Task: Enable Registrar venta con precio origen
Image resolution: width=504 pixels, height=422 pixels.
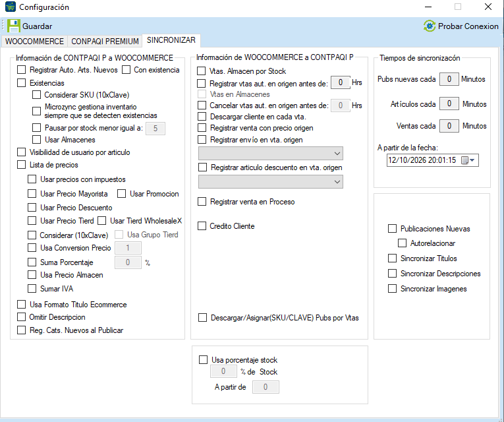Action: (202, 128)
